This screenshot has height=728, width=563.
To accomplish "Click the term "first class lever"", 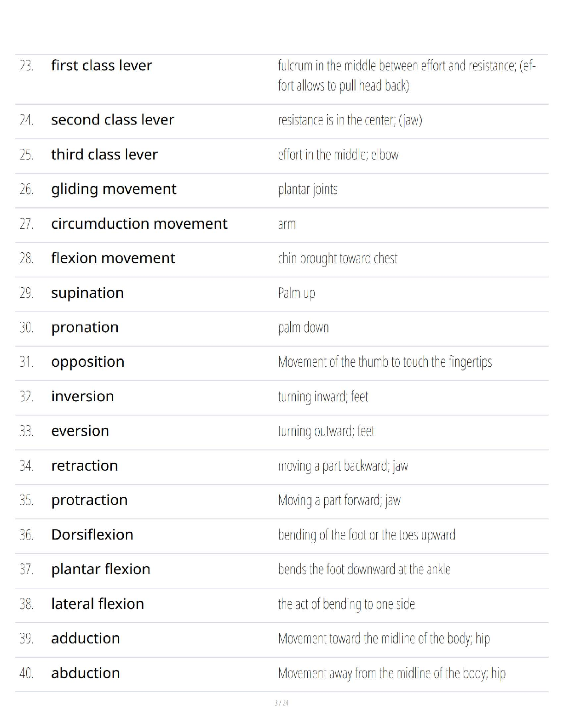I will coord(101,66).
